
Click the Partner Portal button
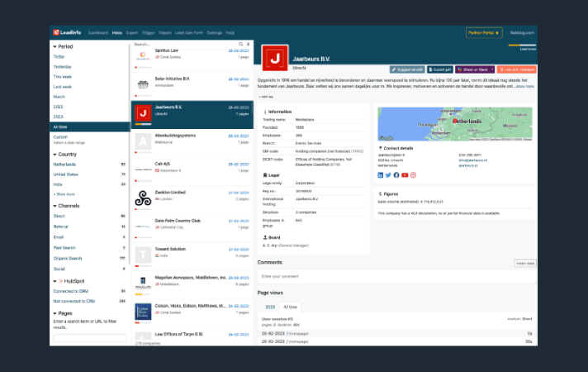click(x=484, y=33)
